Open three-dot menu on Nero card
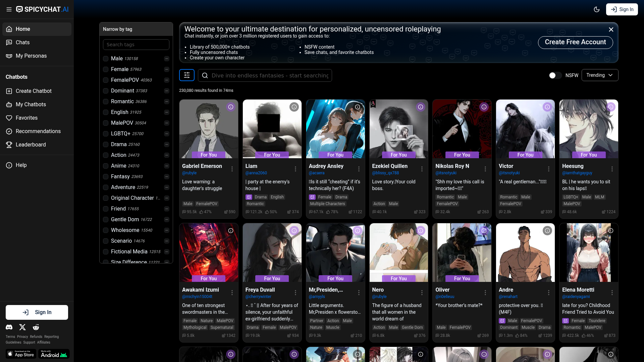The height and width of the screenshot is (362, 644). (x=422, y=293)
